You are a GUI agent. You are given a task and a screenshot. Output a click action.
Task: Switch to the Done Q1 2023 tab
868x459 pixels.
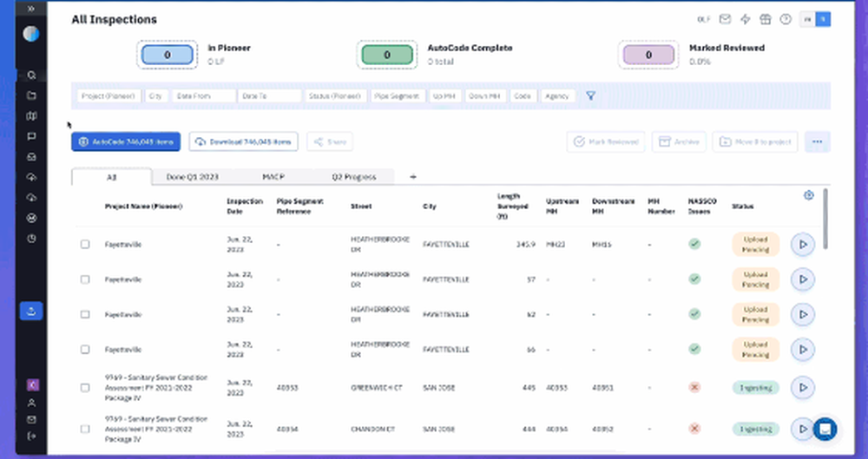click(x=192, y=177)
